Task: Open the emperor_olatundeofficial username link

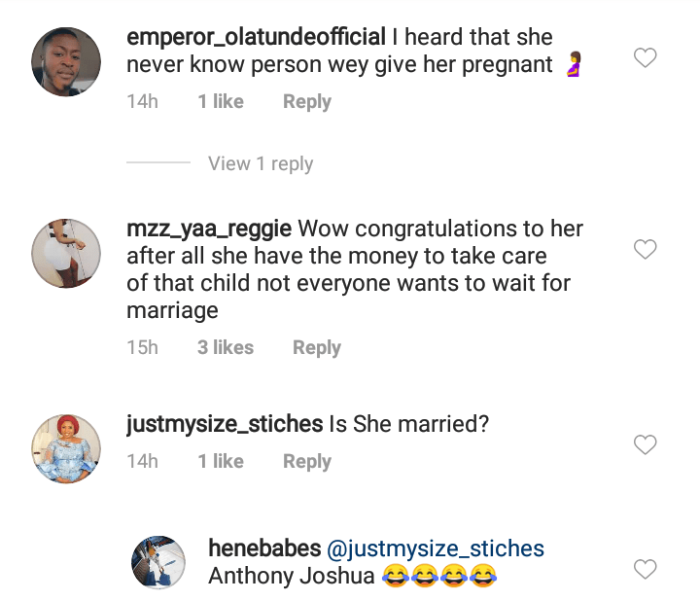Action: tap(256, 39)
